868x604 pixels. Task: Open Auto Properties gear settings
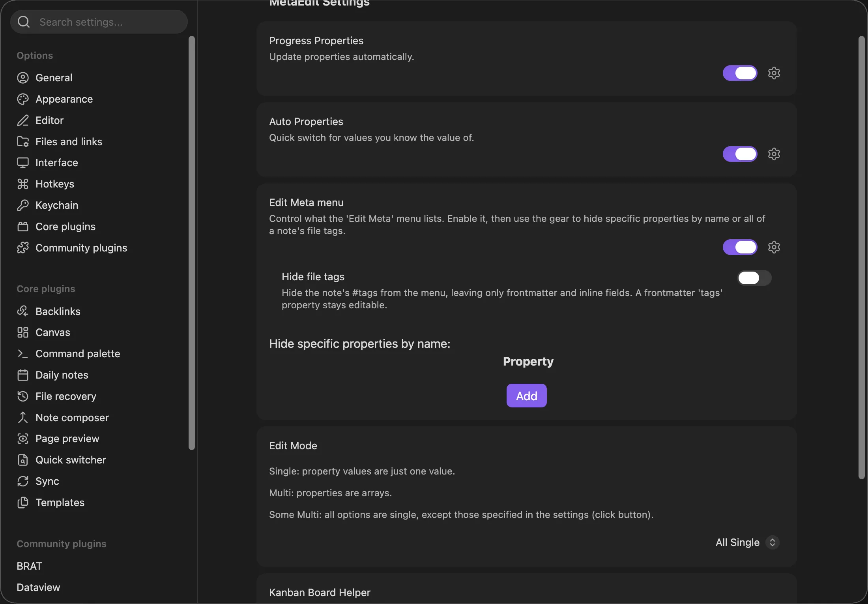coord(774,154)
